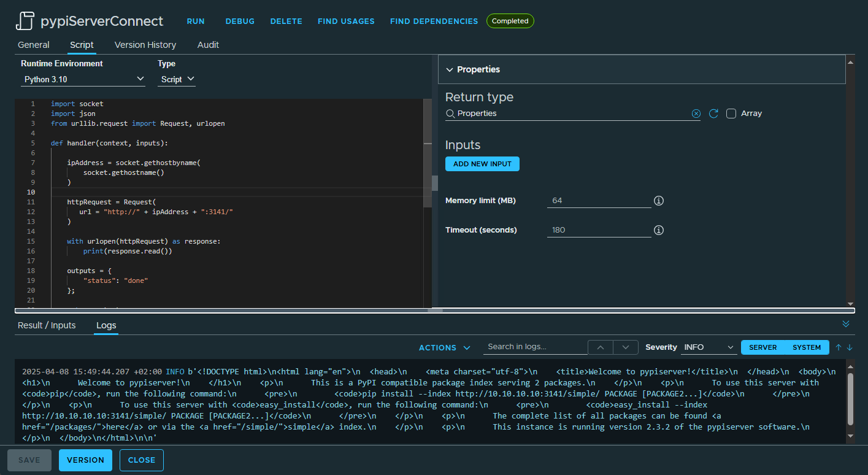The height and width of the screenshot is (475, 868).
Task: Click the refresh icon next to Return type
Action: (713, 114)
